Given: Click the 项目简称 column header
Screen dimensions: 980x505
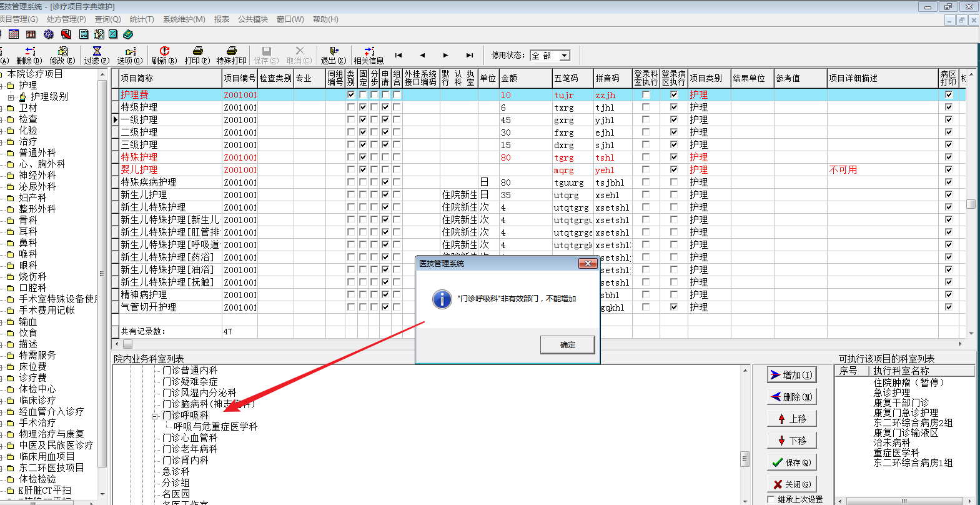Looking at the screenshot, I should (171, 78).
